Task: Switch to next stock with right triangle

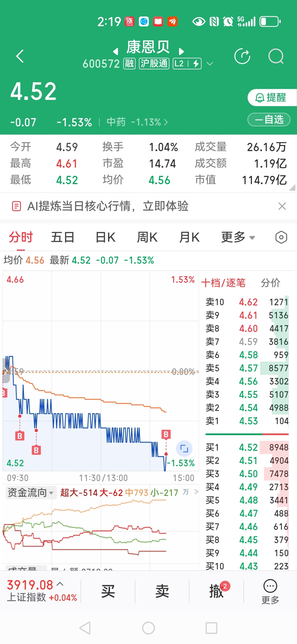Action: pyautogui.click(x=181, y=51)
